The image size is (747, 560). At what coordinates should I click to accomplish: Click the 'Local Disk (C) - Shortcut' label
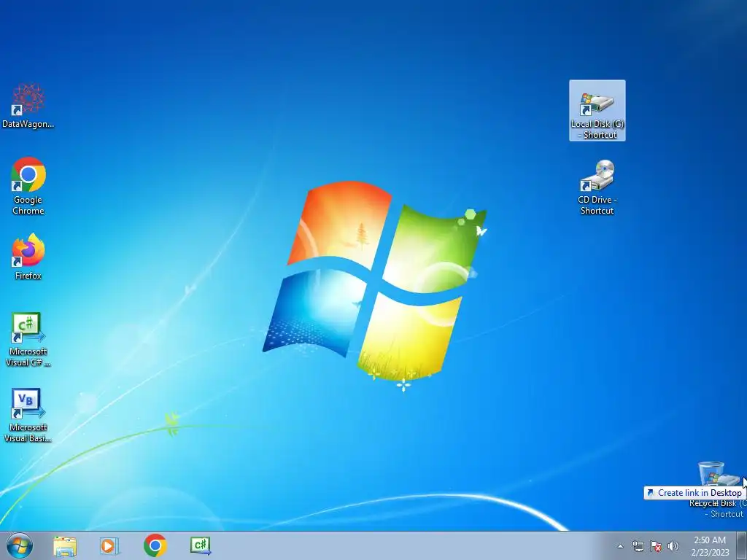[x=597, y=129]
